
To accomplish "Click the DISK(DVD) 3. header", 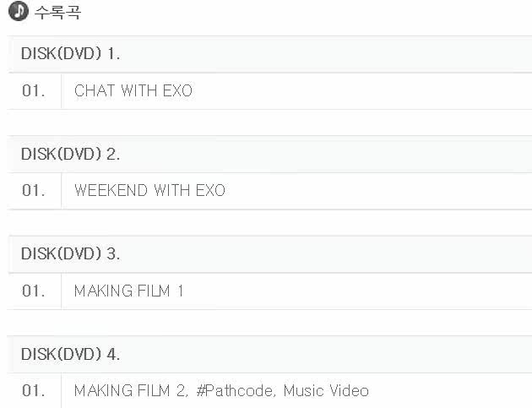I will pos(70,253).
